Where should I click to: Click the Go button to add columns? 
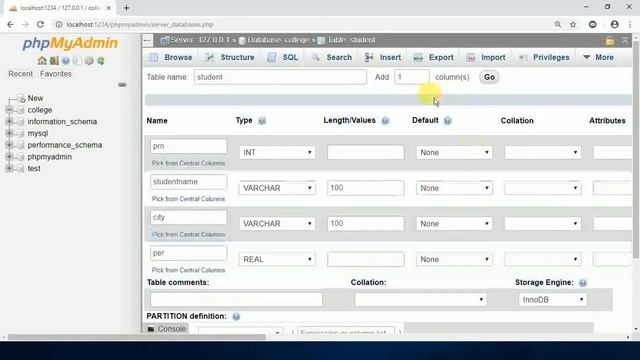coord(489,77)
